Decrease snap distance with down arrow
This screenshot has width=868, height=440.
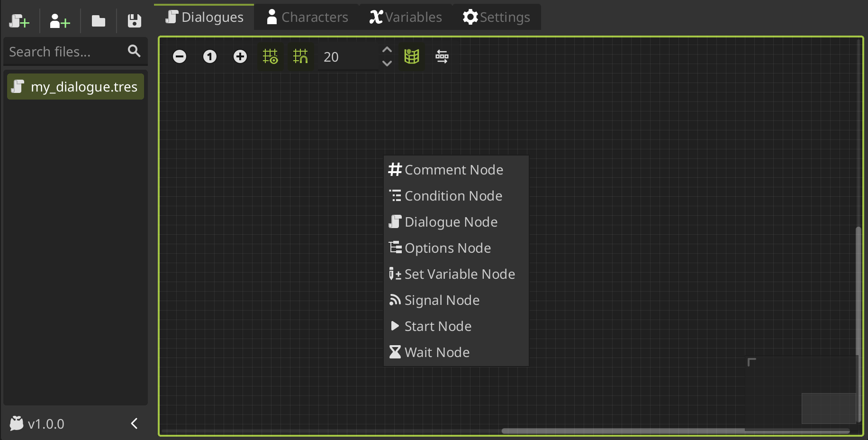coord(387,64)
